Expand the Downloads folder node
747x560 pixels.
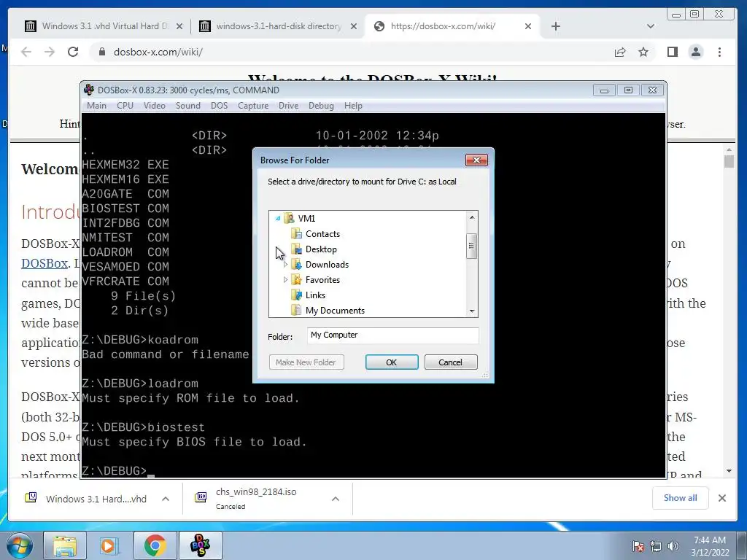coord(285,265)
